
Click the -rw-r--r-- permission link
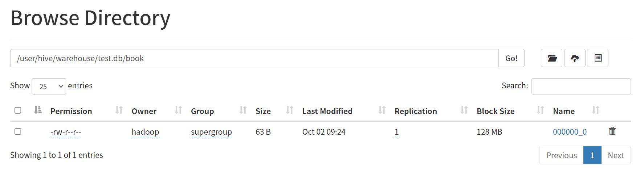[x=66, y=132]
